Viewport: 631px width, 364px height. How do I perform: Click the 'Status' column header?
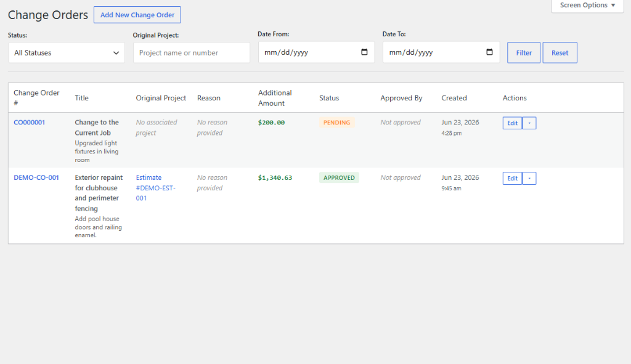point(329,98)
